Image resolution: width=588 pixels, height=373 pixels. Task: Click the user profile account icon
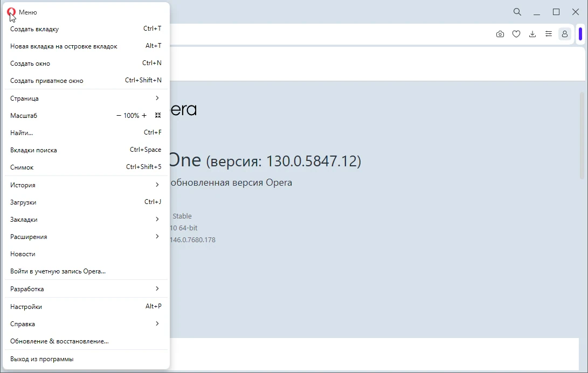[564, 34]
